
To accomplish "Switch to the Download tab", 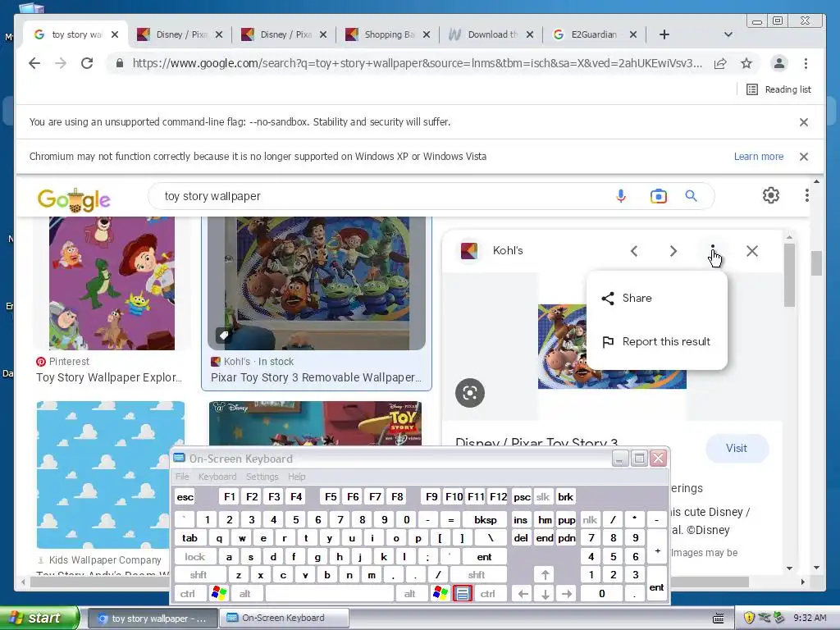I will (x=492, y=34).
